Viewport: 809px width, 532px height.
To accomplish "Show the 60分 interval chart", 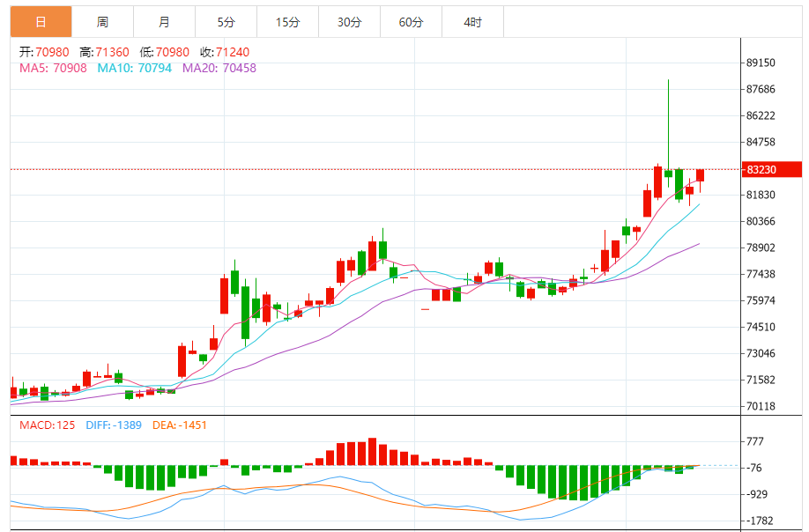I will tap(412, 22).
